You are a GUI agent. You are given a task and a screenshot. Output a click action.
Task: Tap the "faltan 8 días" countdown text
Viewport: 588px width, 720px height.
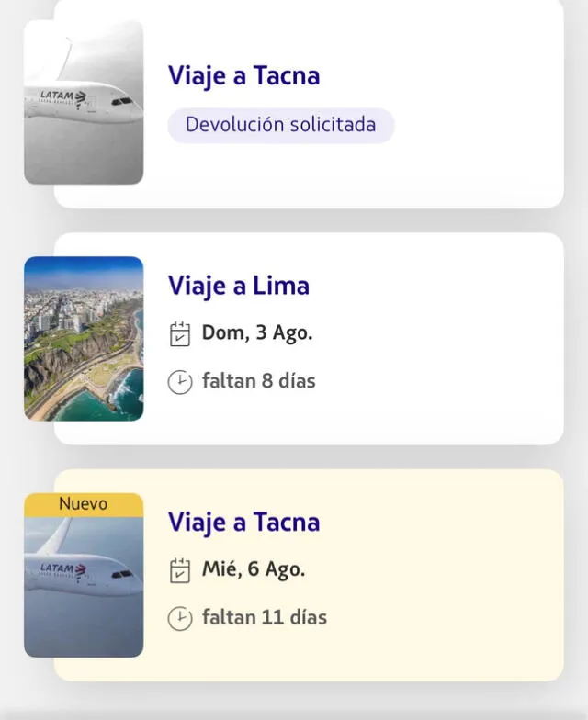258,381
